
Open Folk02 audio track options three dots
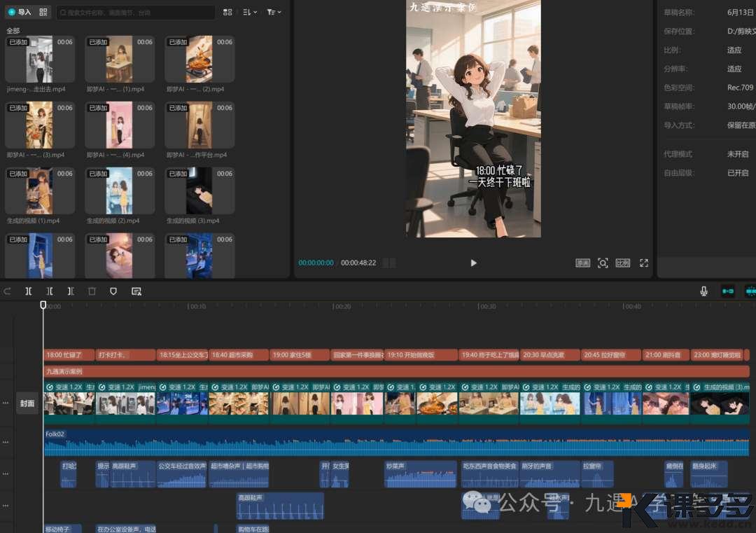pos(6,442)
